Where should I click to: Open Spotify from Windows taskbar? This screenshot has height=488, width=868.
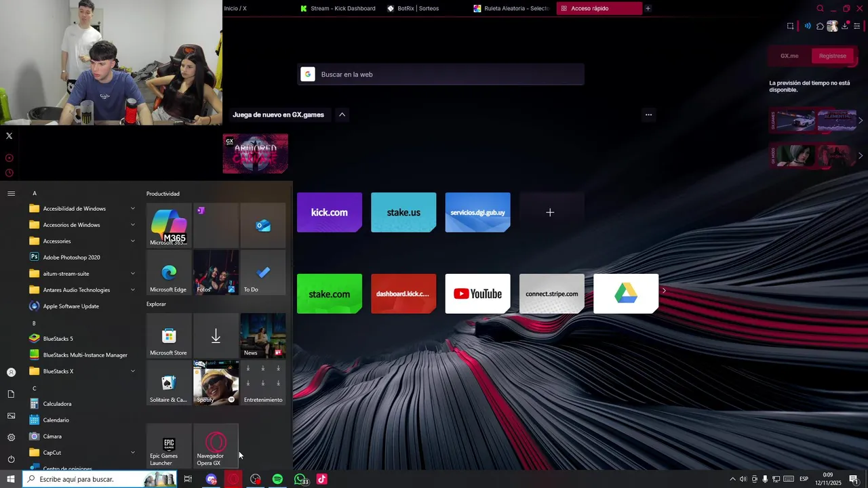click(x=277, y=479)
